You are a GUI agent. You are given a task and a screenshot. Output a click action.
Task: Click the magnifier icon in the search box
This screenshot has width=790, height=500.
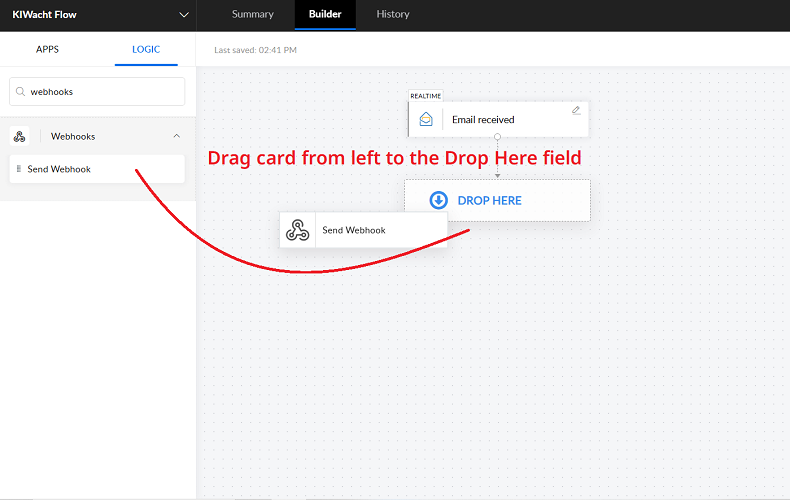[20, 92]
